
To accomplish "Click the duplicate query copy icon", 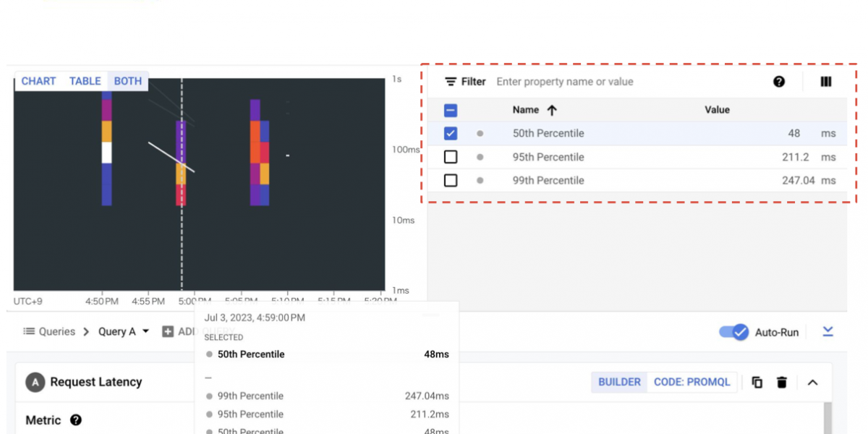I will click(x=757, y=382).
